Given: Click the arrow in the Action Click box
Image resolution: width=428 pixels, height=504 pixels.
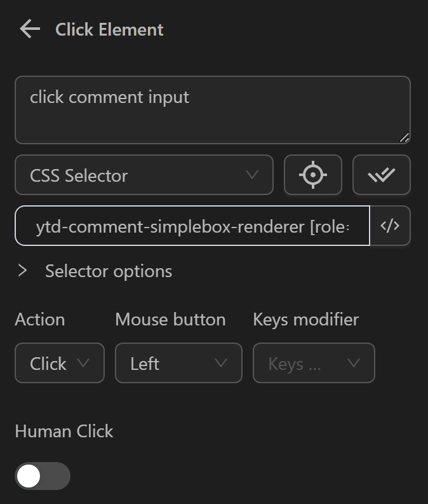Looking at the screenshot, I should 83,363.
